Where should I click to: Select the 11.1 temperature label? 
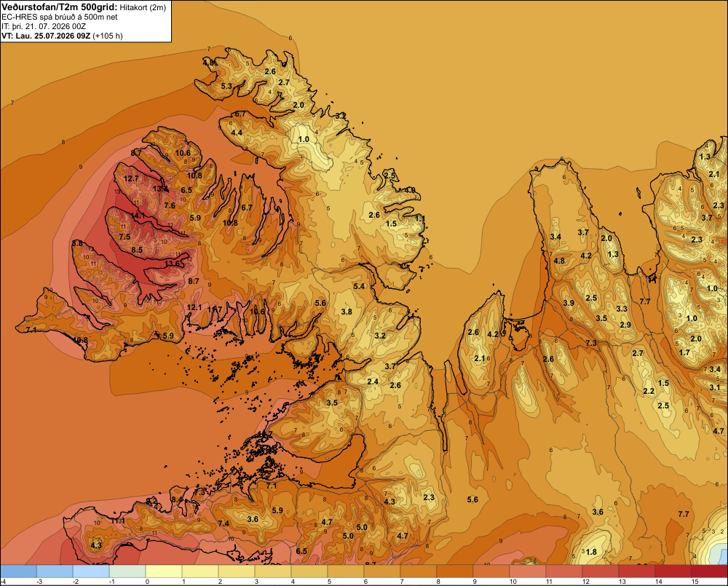click(118, 521)
